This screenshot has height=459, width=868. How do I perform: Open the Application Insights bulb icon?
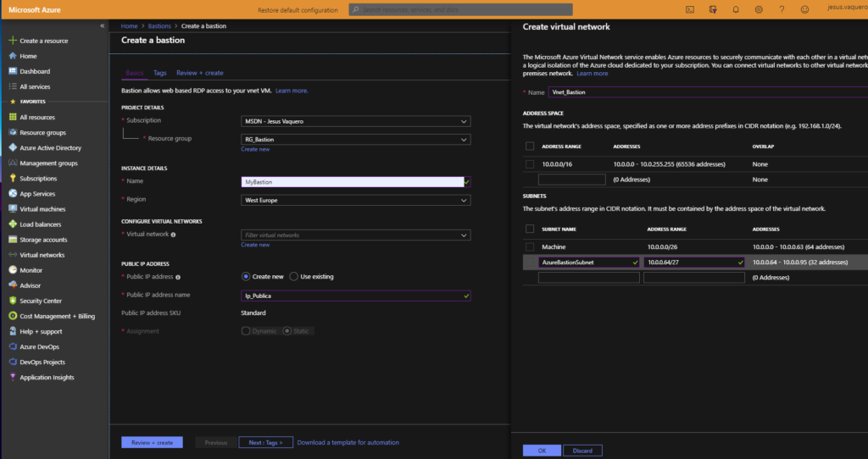[x=13, y=377]
